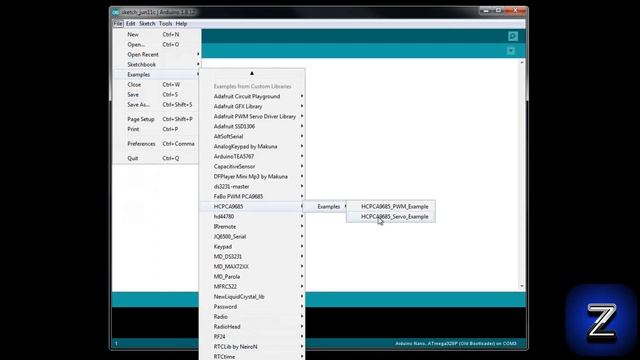Image resolution: width=640 pixels, height=360 pixels.
Task: Open the Help menu
Action: coord(181,24)
